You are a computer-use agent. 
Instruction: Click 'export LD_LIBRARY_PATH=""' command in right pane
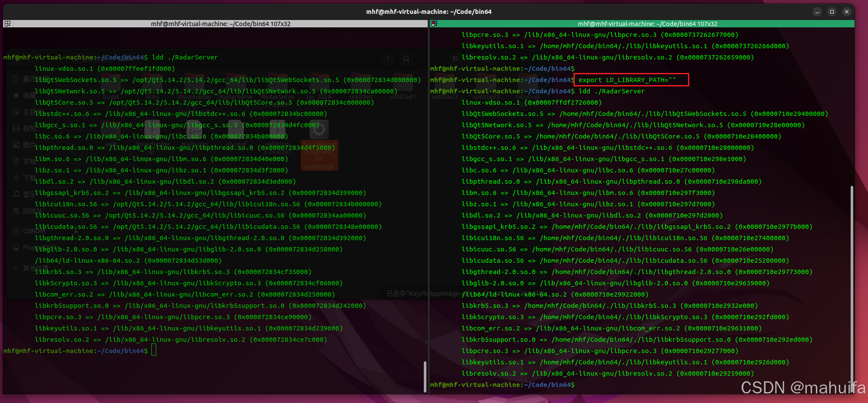[x=627, y=80]
